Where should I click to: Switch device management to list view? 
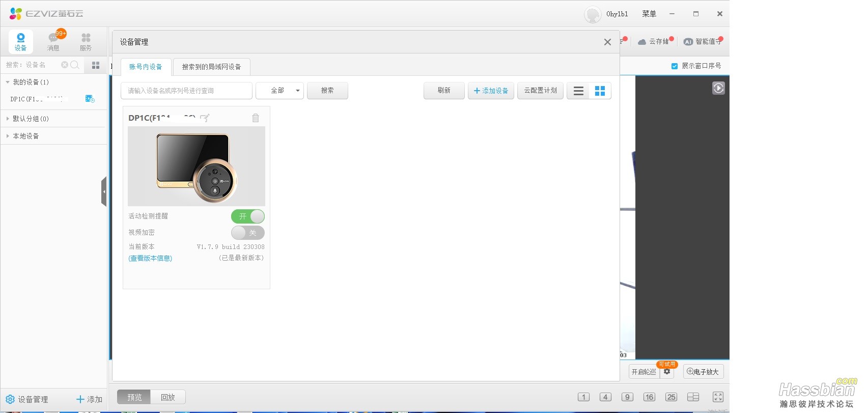[578, 91]
